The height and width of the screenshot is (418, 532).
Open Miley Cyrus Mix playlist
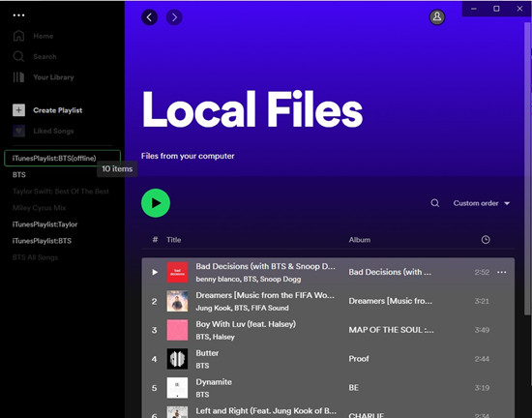39,208
